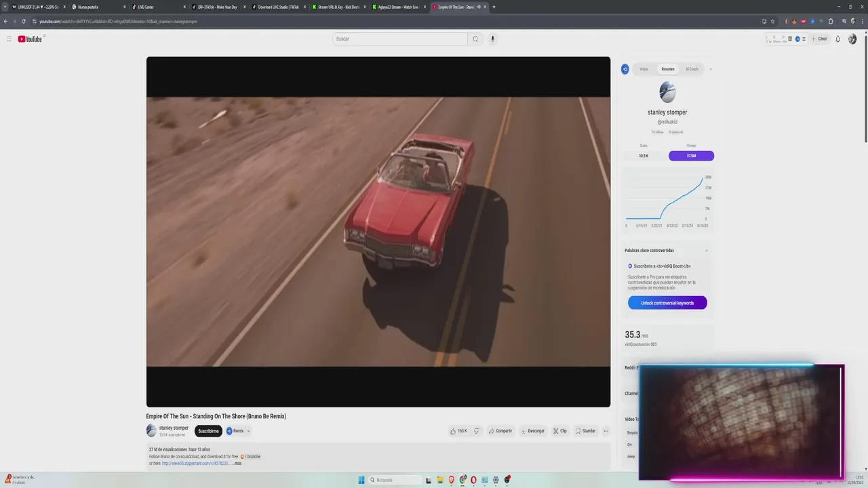Open the account avatar menu
This screenshot has height=488, width=868.
pos(852,39)
